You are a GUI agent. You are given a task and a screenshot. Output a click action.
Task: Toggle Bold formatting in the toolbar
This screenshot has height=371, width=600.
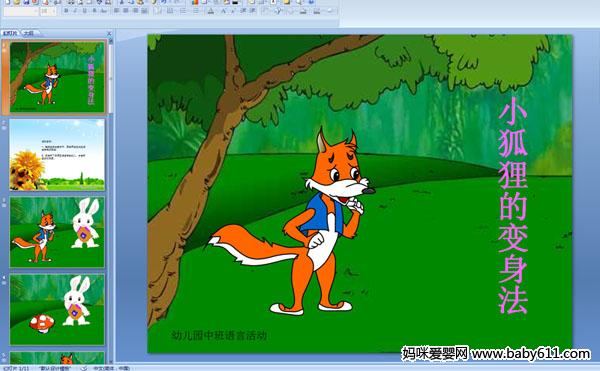66,11
